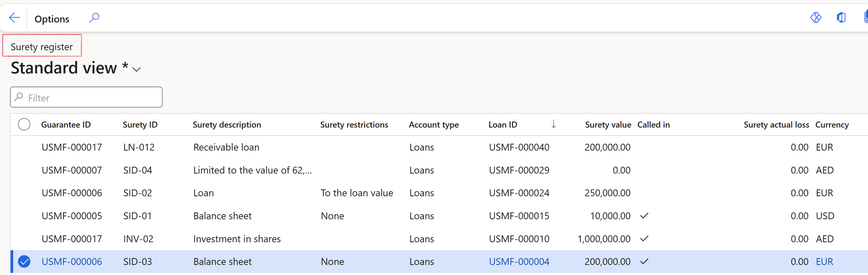This screenshot has height=275, width=868.
Task: Open the USMF-000006 guarantee link in selected row
Action: coord(72,262)
